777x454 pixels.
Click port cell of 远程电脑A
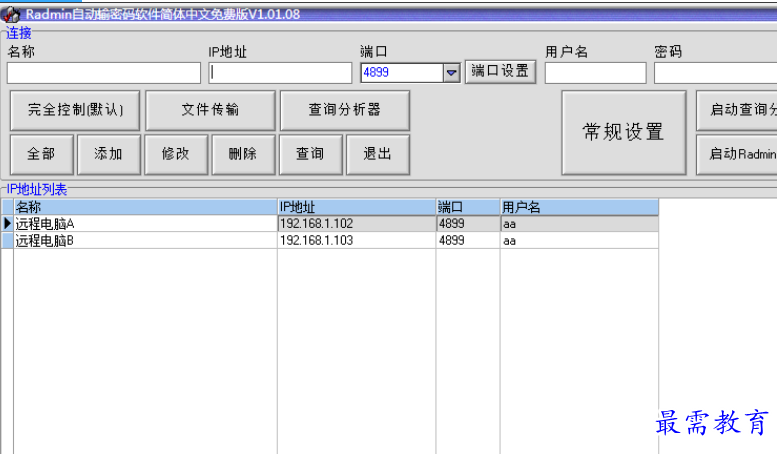click(468, 224)
